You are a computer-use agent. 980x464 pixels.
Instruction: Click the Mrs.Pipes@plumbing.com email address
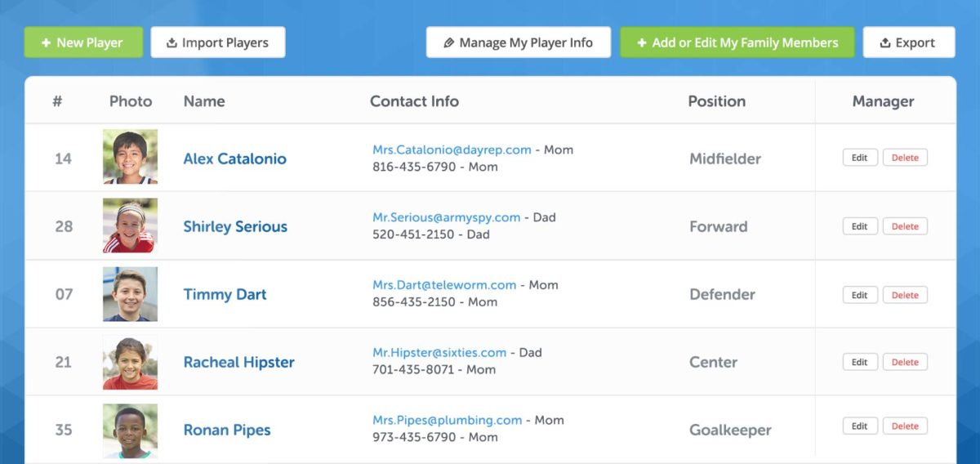(x=447, y=420)
